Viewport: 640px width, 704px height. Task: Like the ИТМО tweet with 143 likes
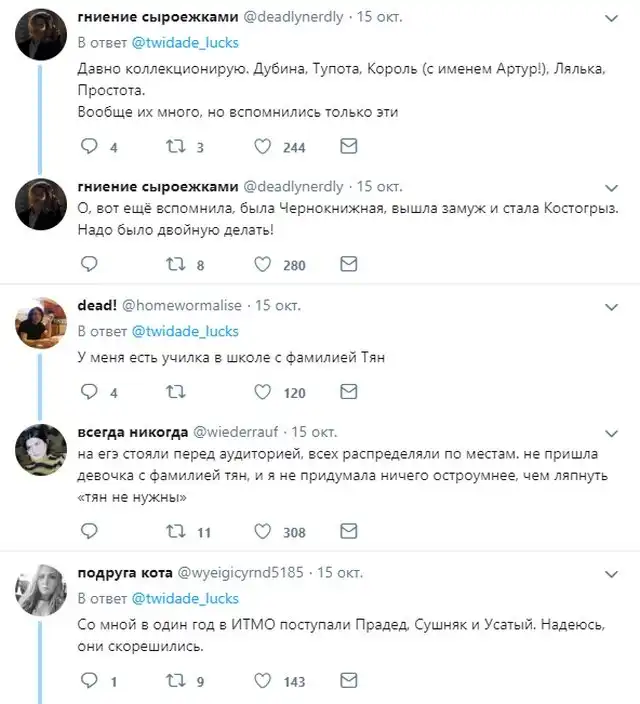pos(263,681)
